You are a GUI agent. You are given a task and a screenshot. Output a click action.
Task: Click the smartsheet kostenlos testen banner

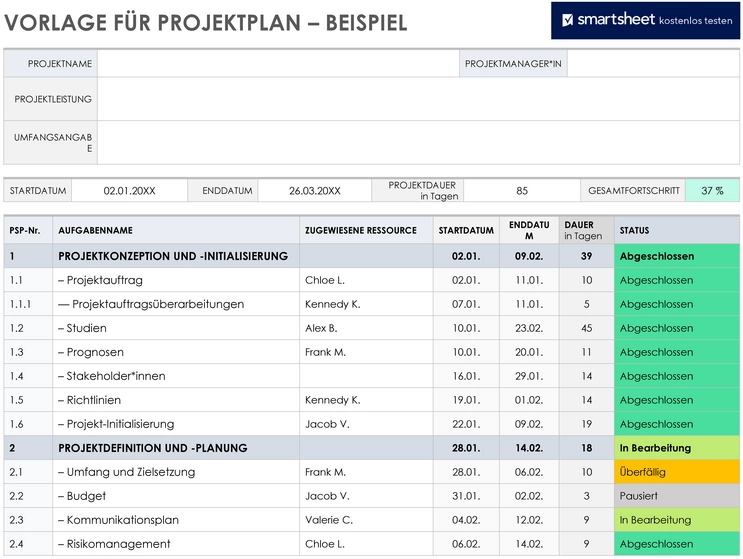tap(645, 20)
